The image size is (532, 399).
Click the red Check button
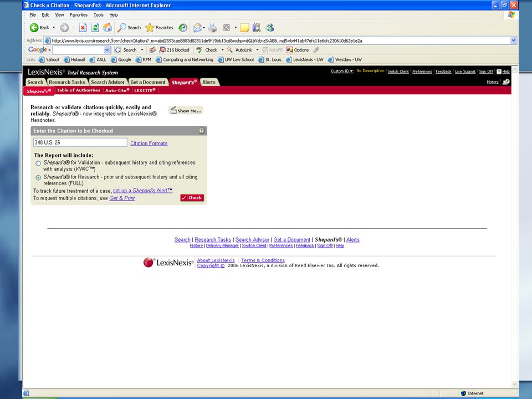point(192,198)
